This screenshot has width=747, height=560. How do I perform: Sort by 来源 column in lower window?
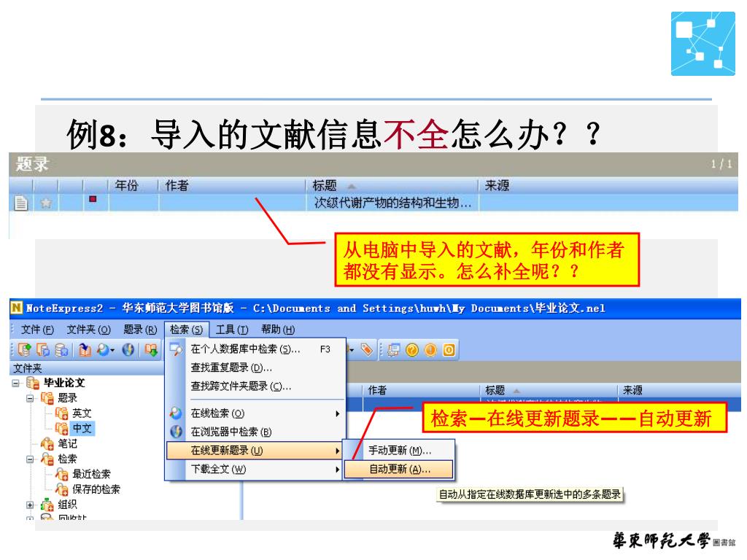tap(678, 391)
